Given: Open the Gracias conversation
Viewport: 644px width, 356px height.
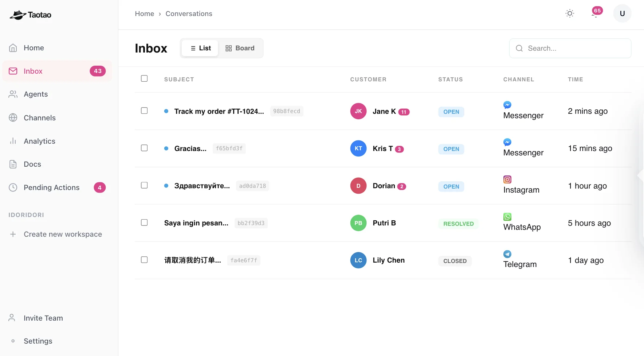Looking at the screenshot, I should coord(190,148).
